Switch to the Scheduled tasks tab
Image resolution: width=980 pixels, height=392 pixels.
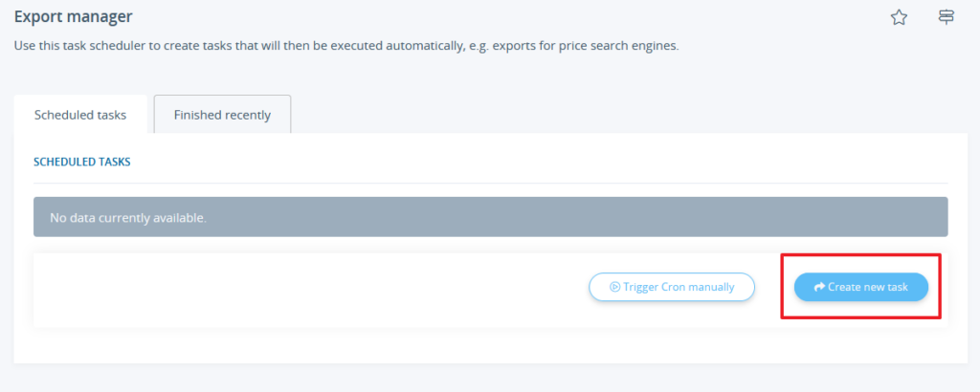[x=80, y=115]
